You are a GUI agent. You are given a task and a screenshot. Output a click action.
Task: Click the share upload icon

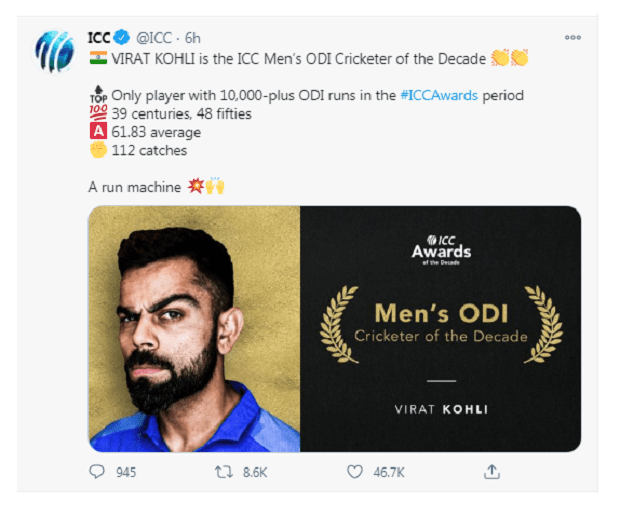coord(491,471)
